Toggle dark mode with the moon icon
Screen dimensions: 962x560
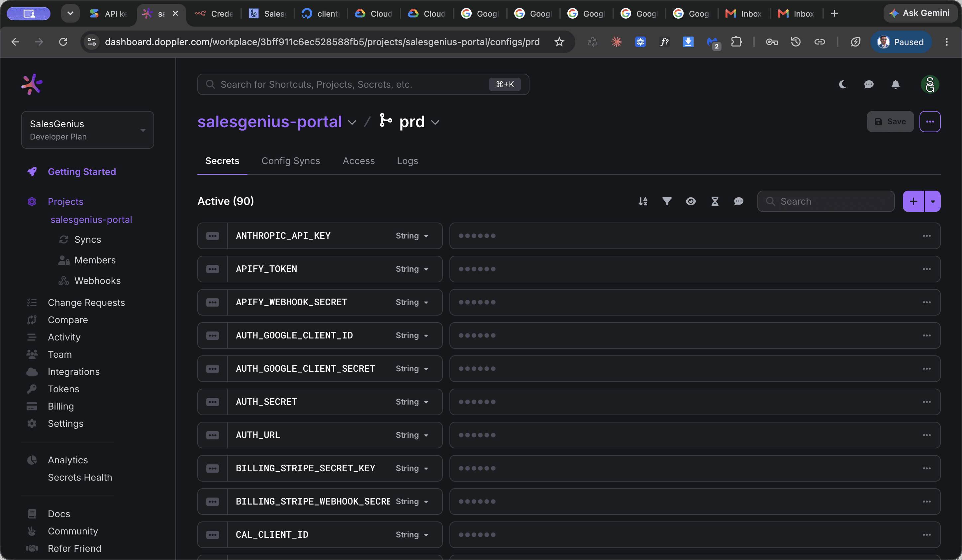842,84
